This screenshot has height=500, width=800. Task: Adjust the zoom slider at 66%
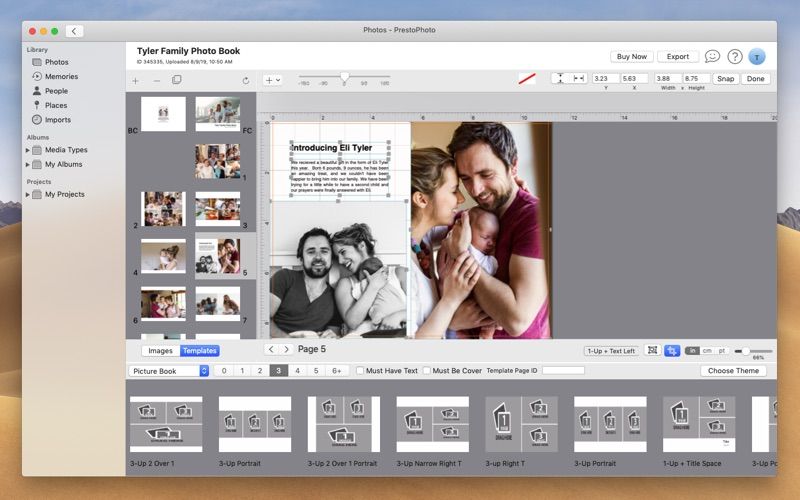[x=745, y=351]
